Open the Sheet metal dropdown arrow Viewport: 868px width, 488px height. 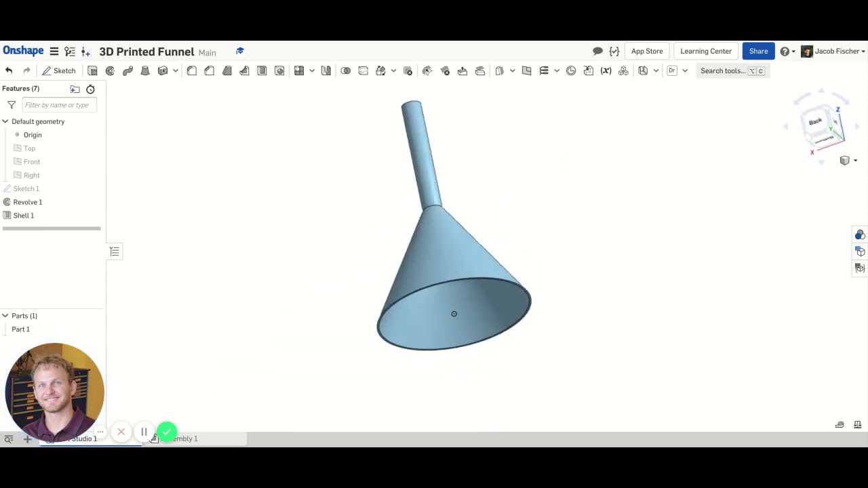tap(656, 70)
